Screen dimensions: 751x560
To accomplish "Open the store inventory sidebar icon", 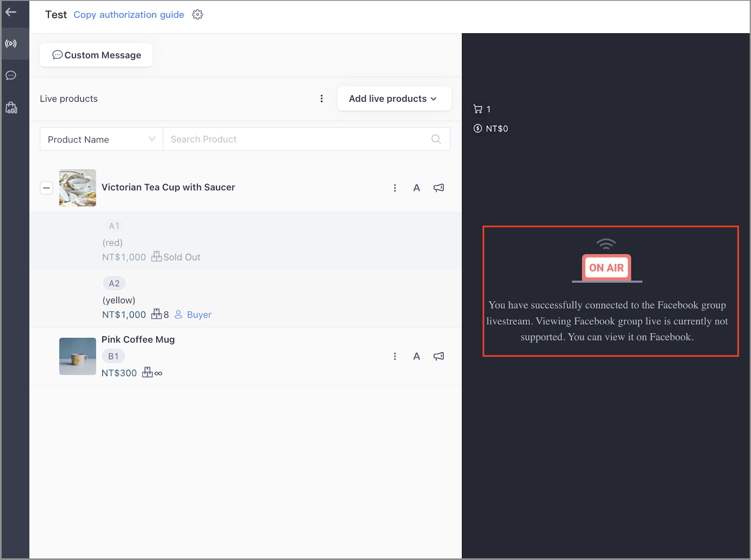I will 11,108.
